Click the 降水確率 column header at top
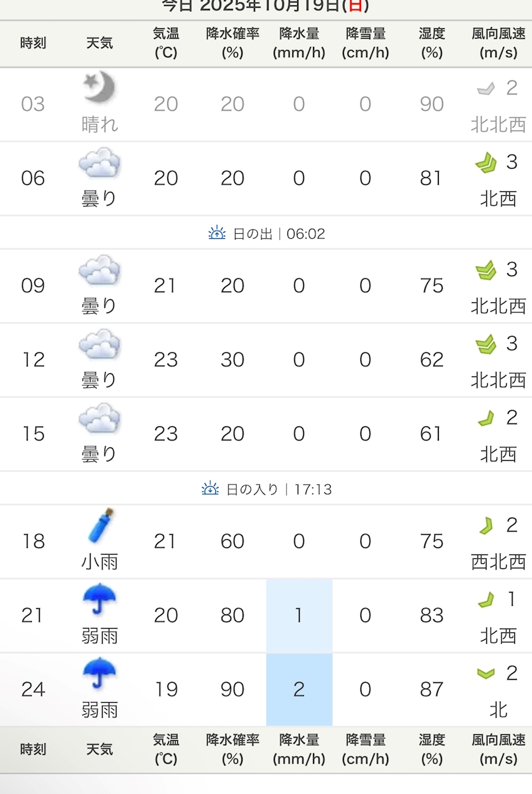This screenshot has height=794, width=532. point(232,43)
